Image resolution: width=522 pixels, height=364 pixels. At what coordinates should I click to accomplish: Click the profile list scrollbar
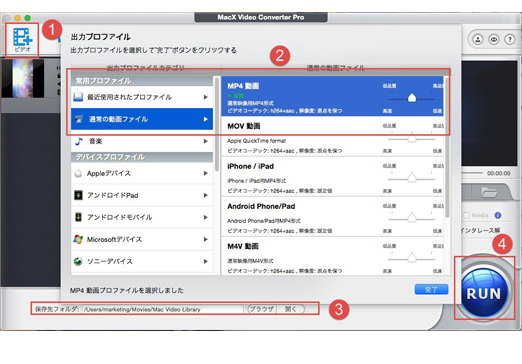447,147
